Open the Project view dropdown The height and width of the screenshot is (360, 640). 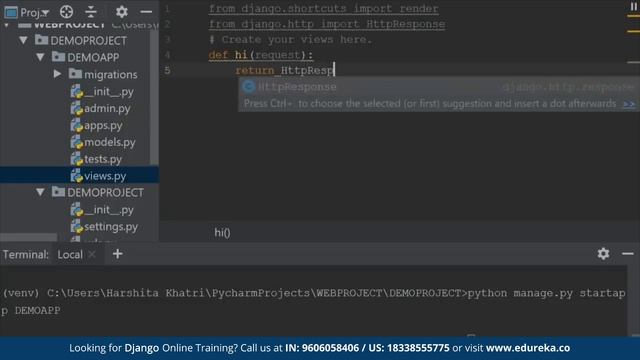pos(27,12)
